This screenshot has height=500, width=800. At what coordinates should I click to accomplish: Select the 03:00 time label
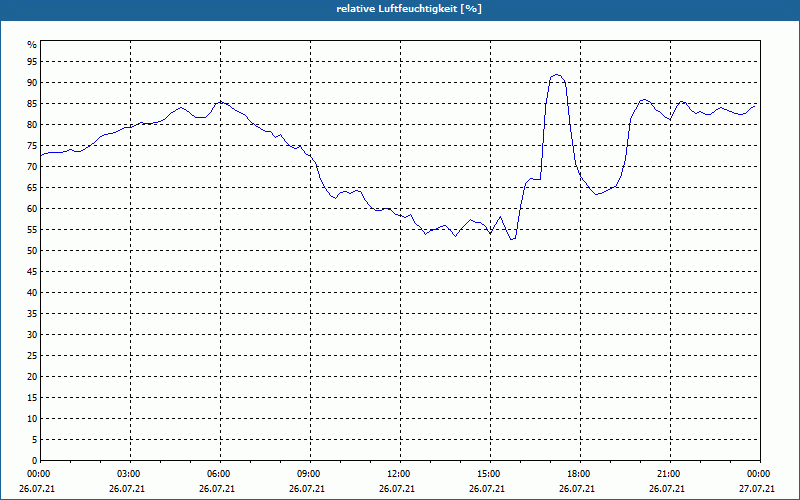(x=128, y=474)
